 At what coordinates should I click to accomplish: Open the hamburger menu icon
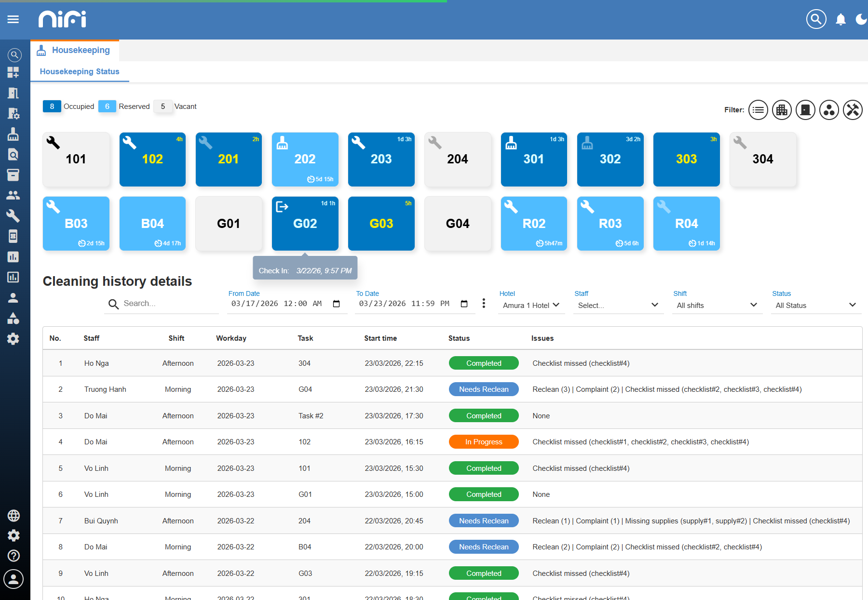13,19
